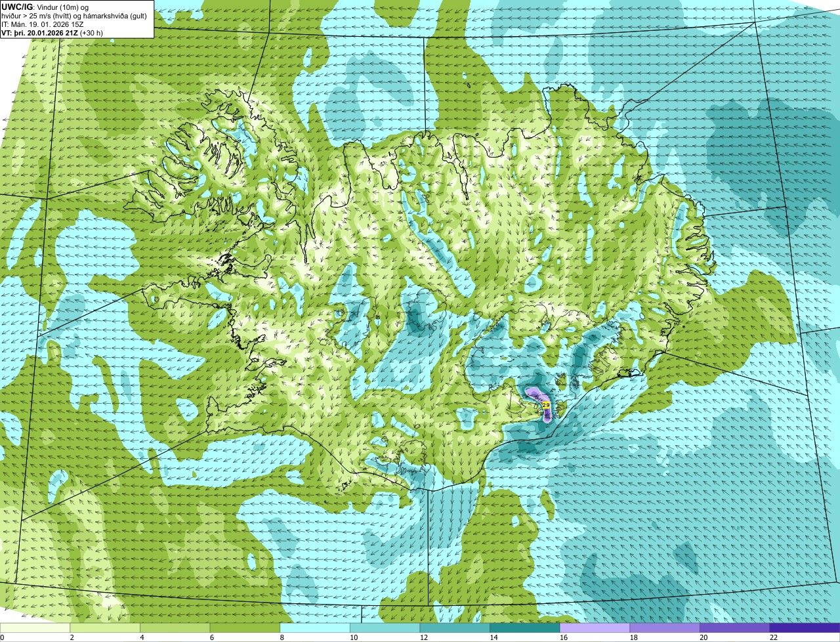Click the legend swatch for 20–22 m/s
840x642 pixels.
tap(735, 628)
